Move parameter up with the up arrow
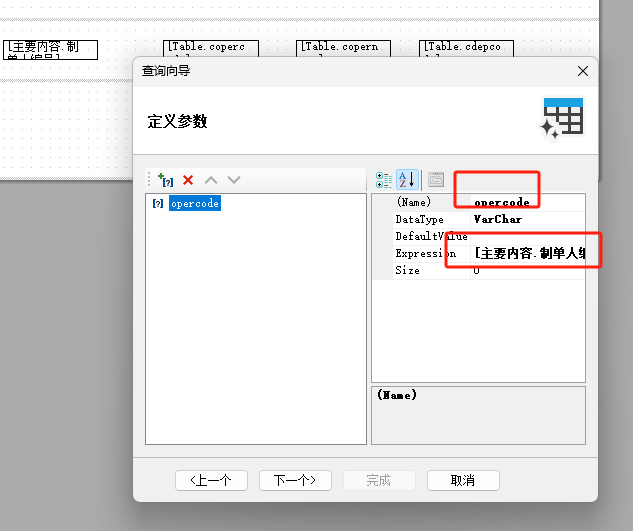 pyautogui.click(x=211, y=180)
